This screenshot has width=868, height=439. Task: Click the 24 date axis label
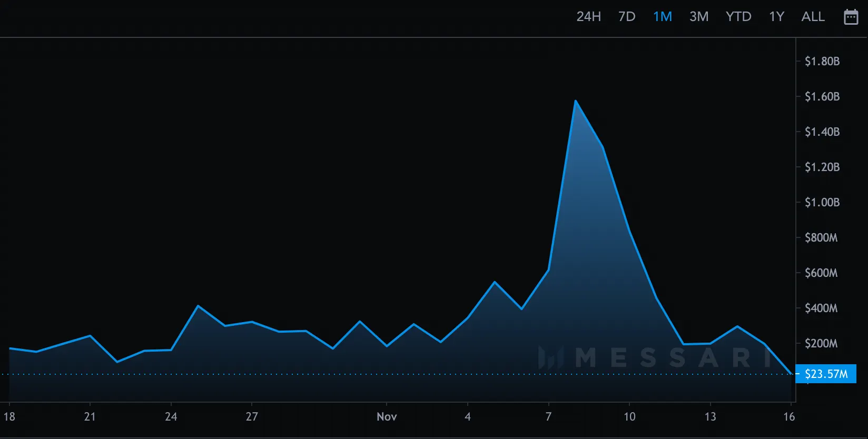point(171,417)
